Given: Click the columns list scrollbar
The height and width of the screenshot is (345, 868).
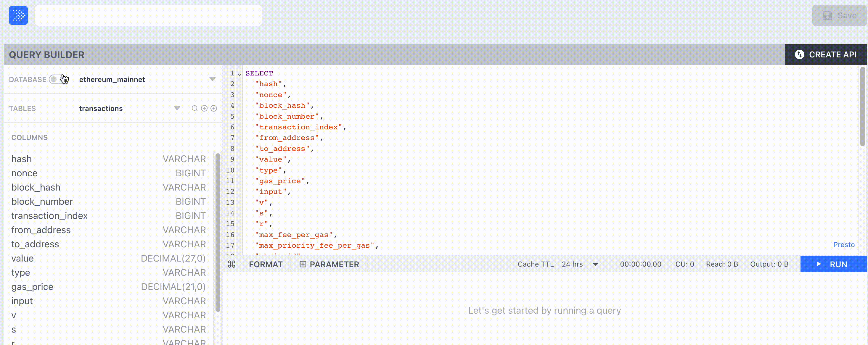Looking at the screenshot, I should point(218,233).
